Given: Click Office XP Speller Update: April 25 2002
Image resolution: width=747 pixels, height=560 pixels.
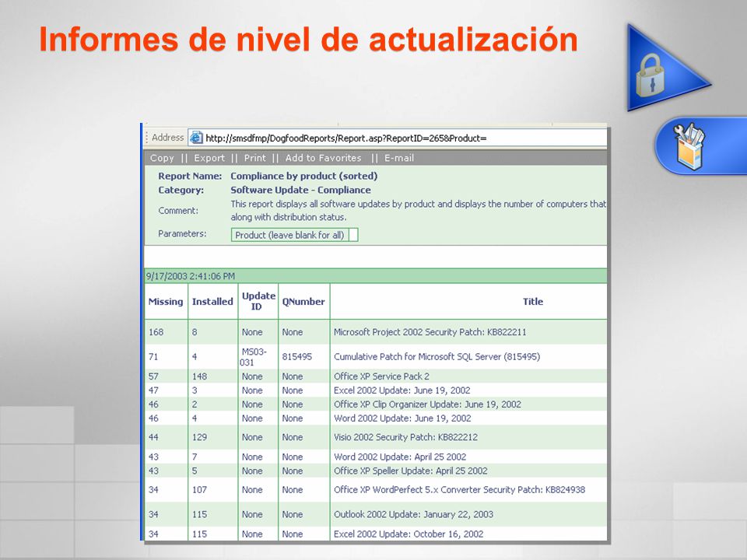Looking at the screenshot, I should (411, 471).
